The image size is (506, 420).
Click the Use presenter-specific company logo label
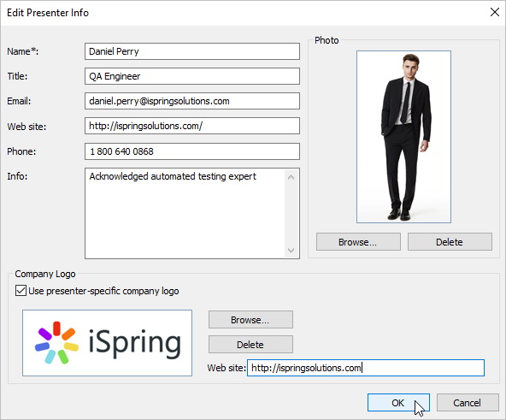pyautogui.click(x=103, y=291)
